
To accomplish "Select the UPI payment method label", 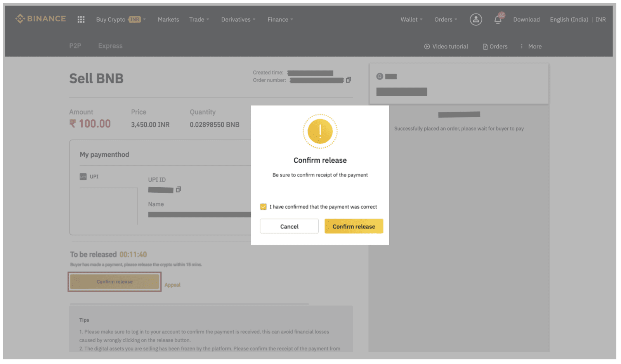I will coord(94,177).
